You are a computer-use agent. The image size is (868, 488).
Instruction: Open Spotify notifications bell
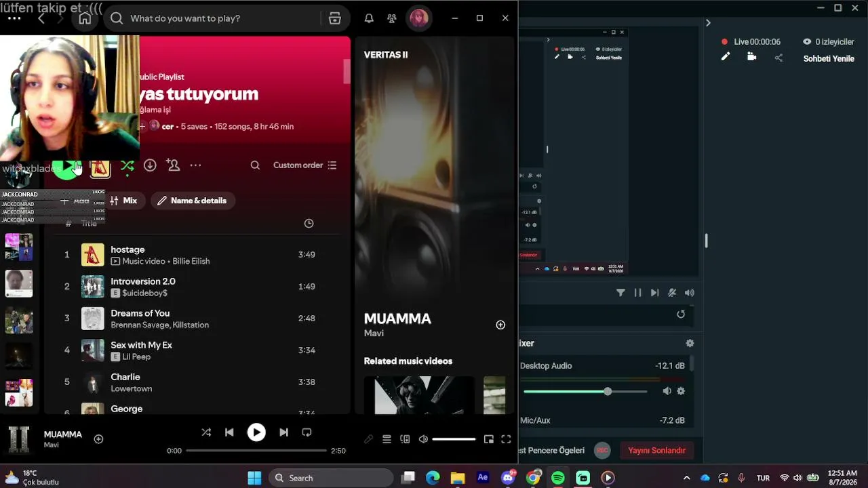369,18
